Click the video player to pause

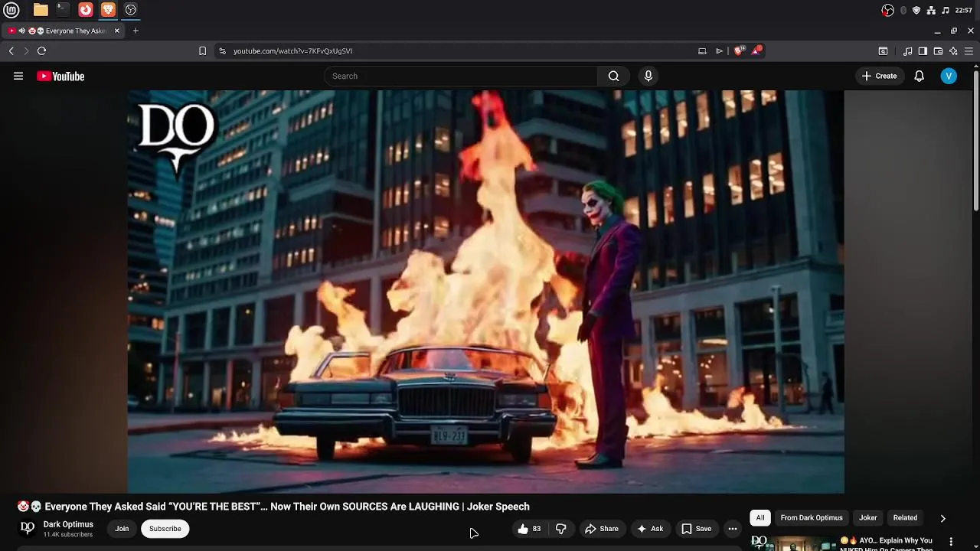(485, 292)
